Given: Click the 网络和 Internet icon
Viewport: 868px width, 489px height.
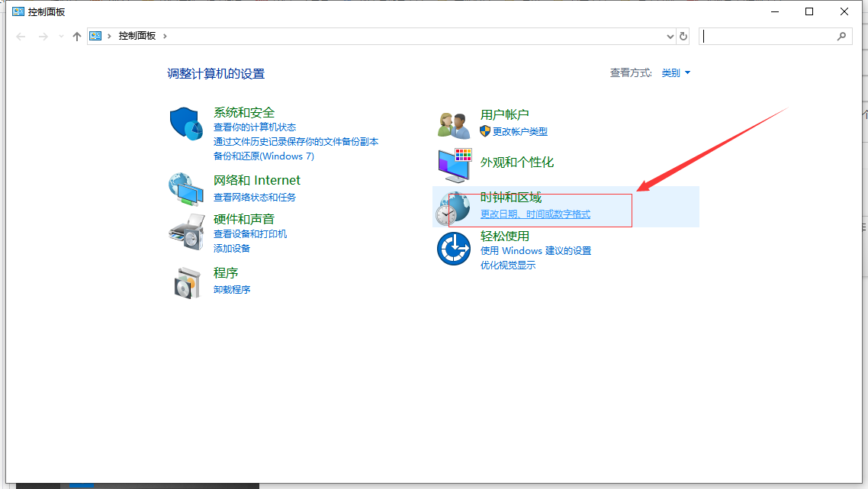Looking at the screenshot, I should pyautogui.click(x=187, y=188).
